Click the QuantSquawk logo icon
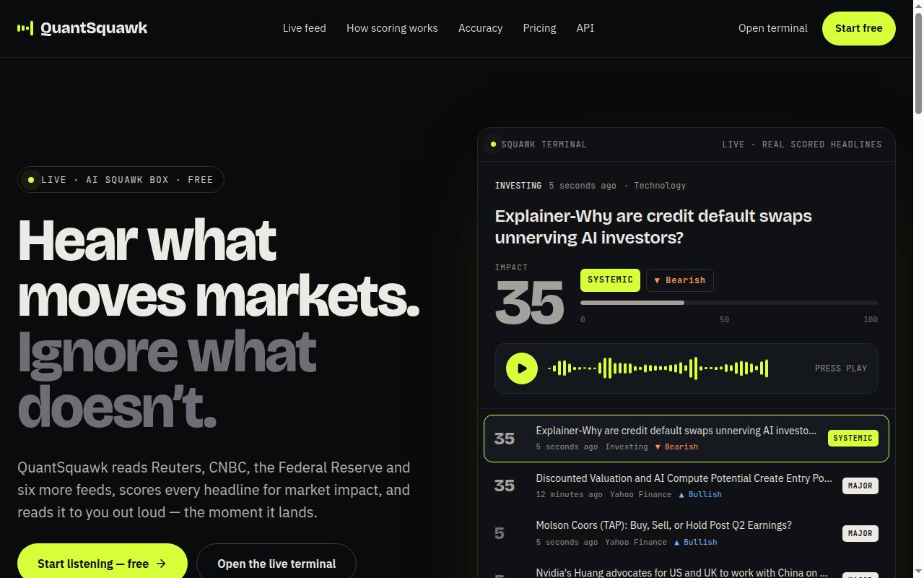 point(25,28)
